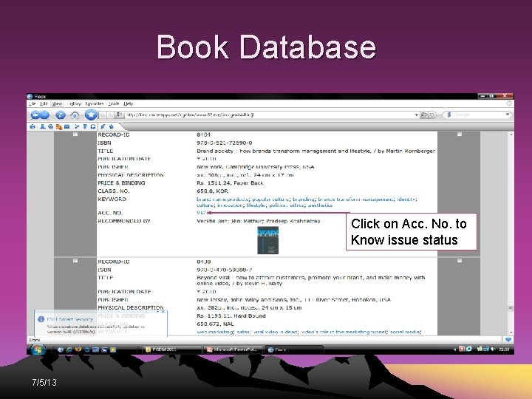Open the View menu
532x399 pixels.
tap(57, 103)
